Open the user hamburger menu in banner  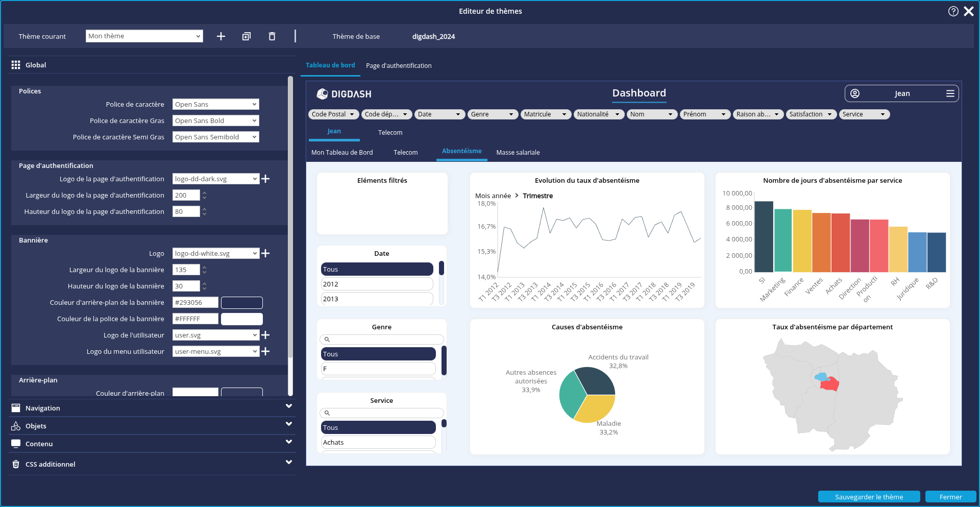pos(950,93)
